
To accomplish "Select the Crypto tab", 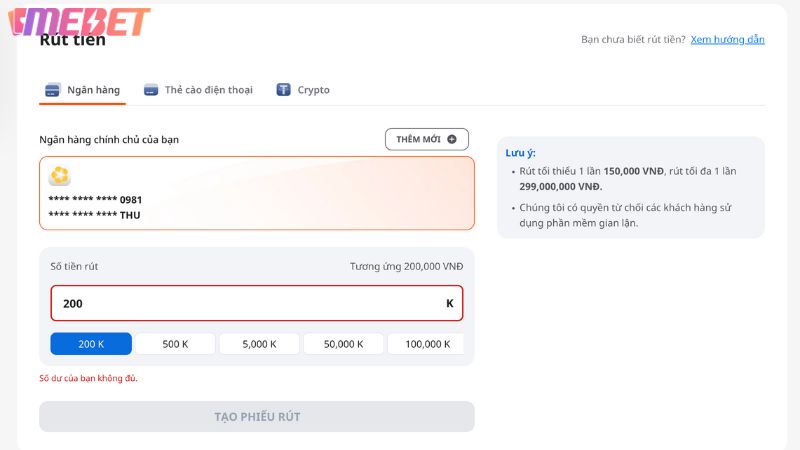I will click(x=303, y=90).
